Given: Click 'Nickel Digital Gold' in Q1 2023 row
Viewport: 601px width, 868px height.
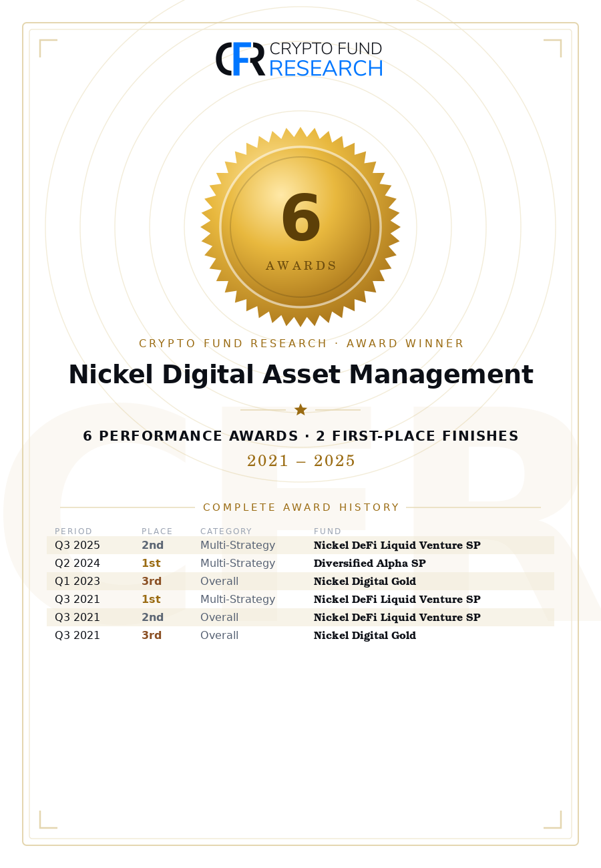Looking at the screenshot, I should click(365, 582).
